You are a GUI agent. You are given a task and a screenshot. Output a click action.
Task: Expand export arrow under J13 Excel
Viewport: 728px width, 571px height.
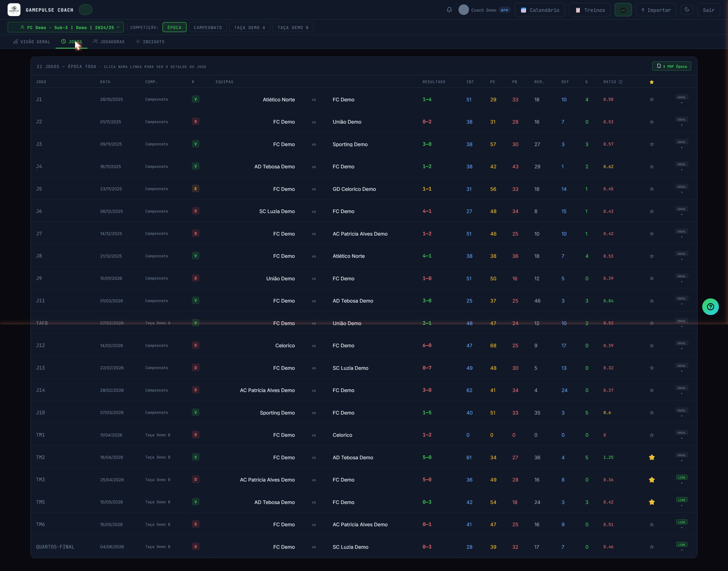681,371
